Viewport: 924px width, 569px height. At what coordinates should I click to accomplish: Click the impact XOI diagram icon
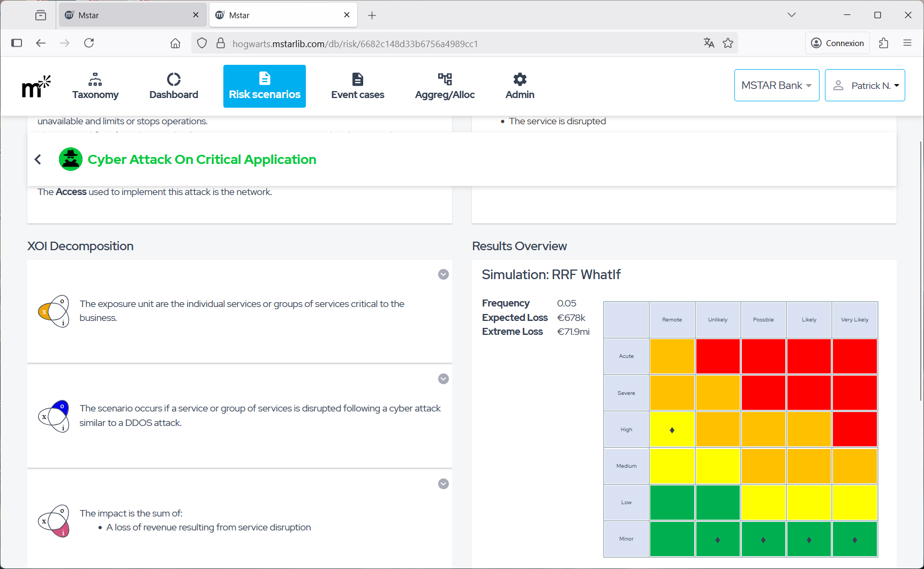[54, 521]
